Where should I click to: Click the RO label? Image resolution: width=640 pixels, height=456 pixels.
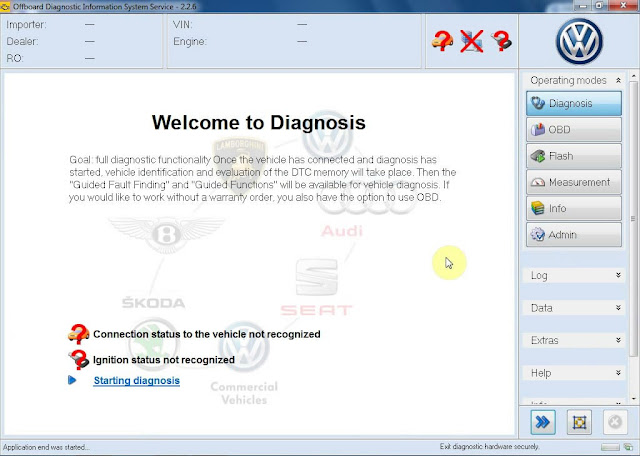[x=14, y=58]
